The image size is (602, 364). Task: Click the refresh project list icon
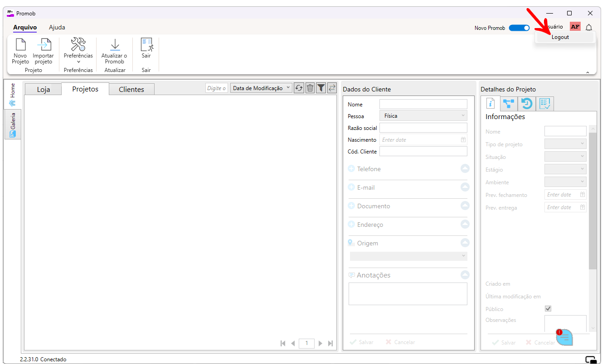click(299, 88)
